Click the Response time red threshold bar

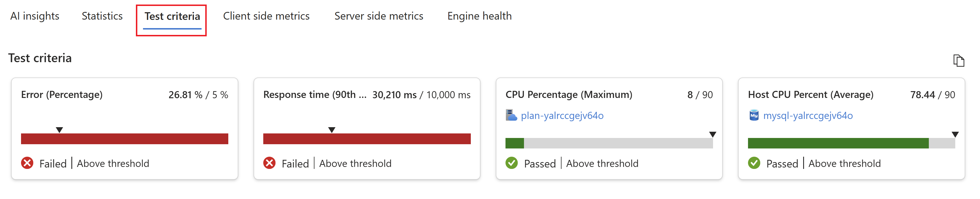(x=367, y=139)
